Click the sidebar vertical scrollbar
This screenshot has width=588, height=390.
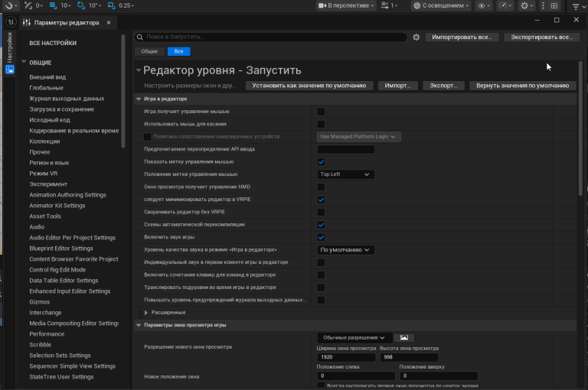tap(123, 91)
